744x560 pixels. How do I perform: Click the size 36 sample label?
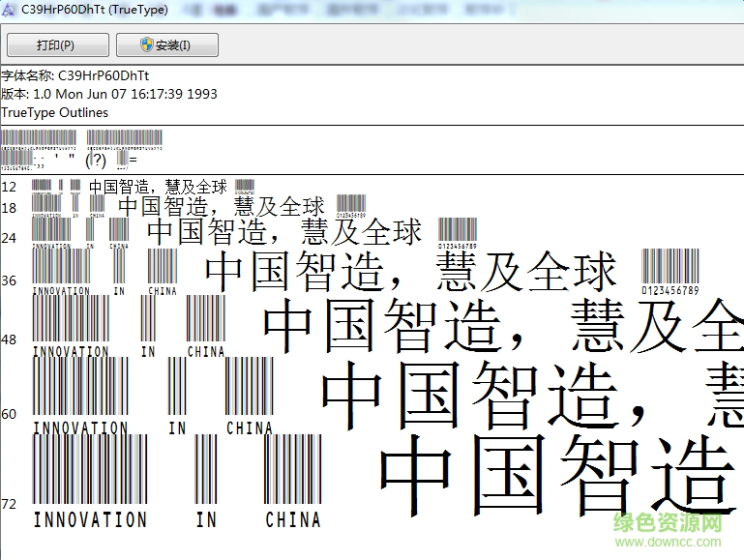click(x=9, y=280)
